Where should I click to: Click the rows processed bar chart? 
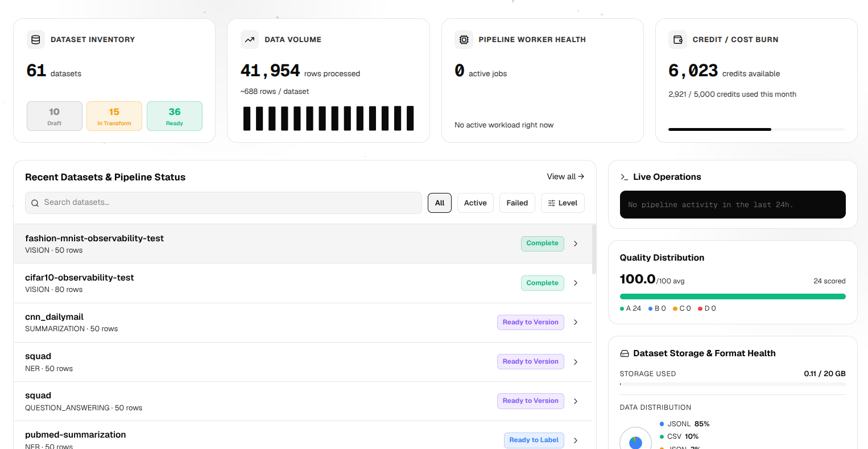coord(328,118)
